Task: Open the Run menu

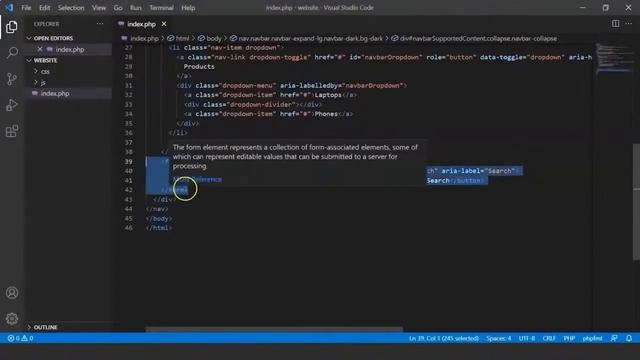Action: click(x=136, y=7)
